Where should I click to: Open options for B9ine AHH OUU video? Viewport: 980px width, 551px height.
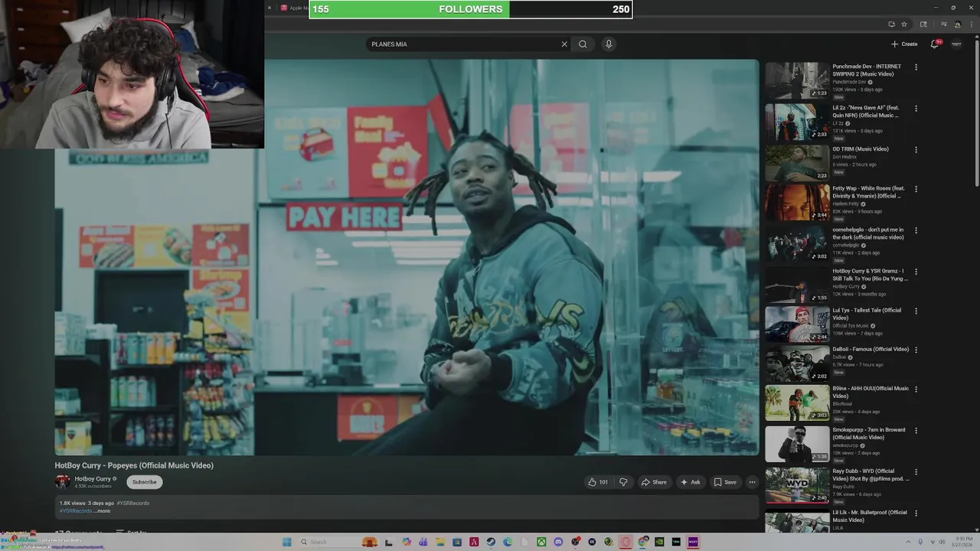coord(916,390)
